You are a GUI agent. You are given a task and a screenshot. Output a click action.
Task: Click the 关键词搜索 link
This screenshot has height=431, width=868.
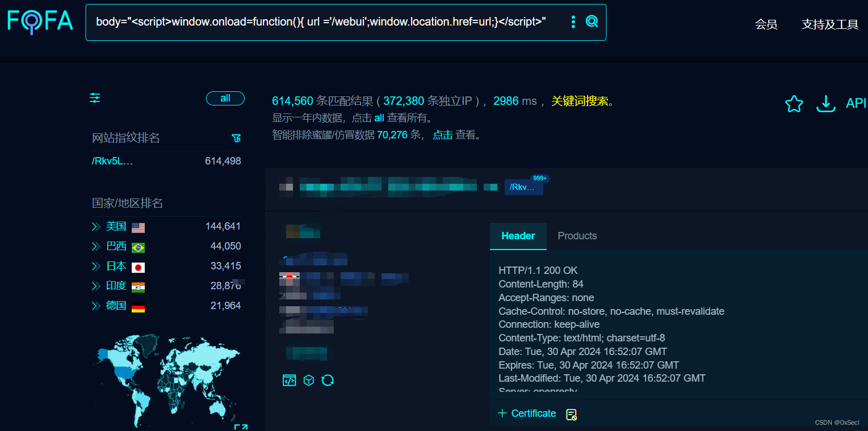tap(579, 102)
